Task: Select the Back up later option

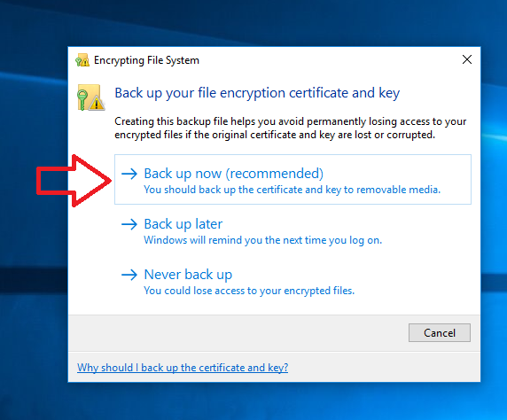Action: 292,231
